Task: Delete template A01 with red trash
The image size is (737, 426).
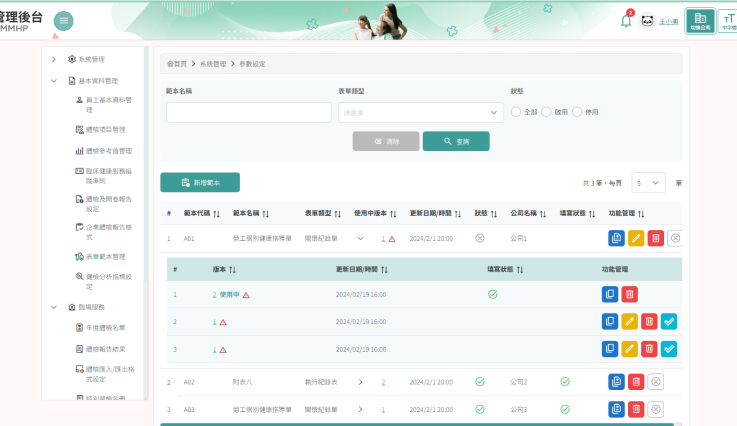Action: [x=656, y=238]
